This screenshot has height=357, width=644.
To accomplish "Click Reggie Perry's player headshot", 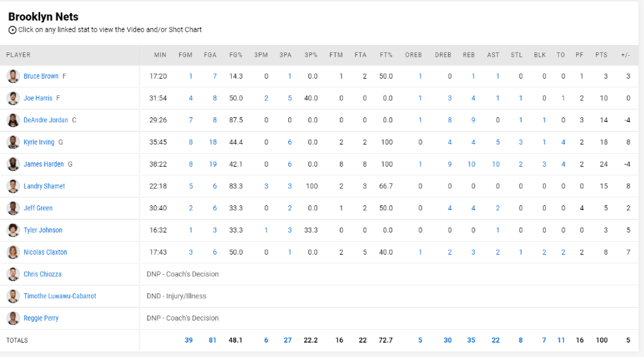I will [13, 318].
